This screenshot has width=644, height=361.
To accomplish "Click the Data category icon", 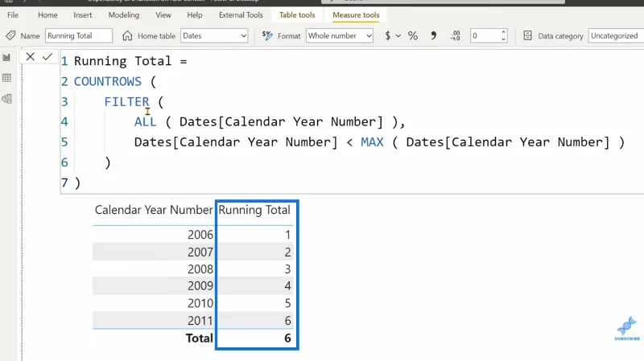I will click(528, 35).
